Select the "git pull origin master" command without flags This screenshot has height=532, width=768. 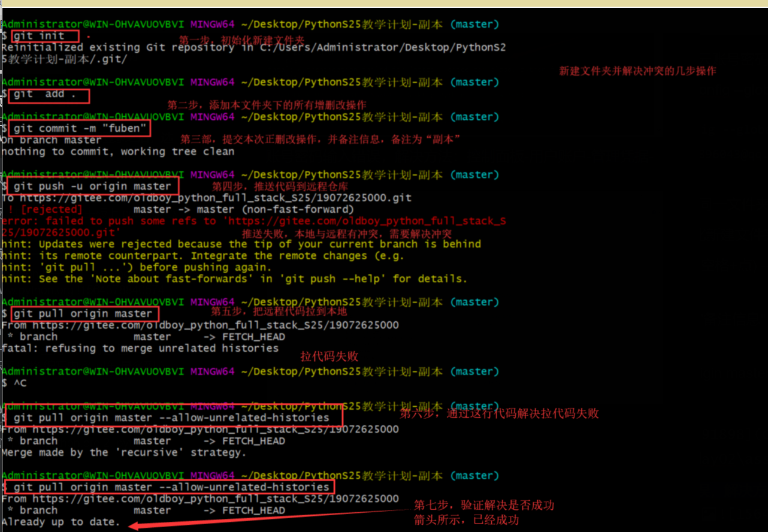tap(83, 313)
